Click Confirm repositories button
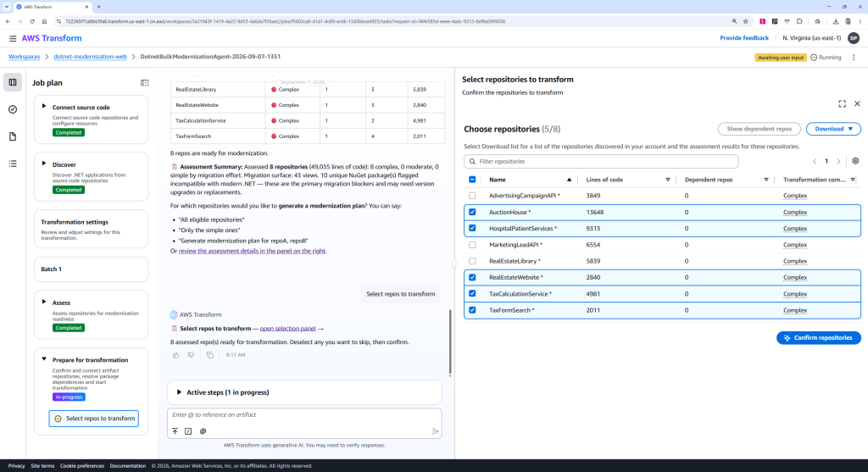The height and width of the screenshot is (472, 868). [818, 337]
